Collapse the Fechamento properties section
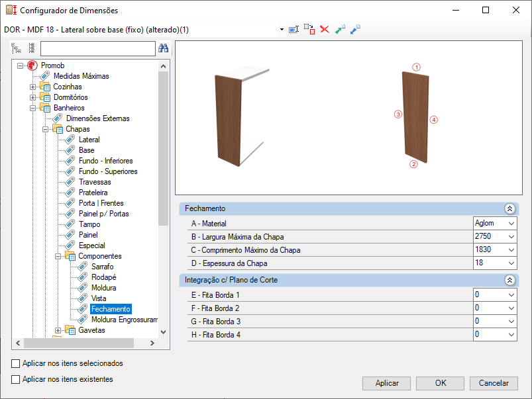This screenshot has width=532, height=399. click(509, 208)
